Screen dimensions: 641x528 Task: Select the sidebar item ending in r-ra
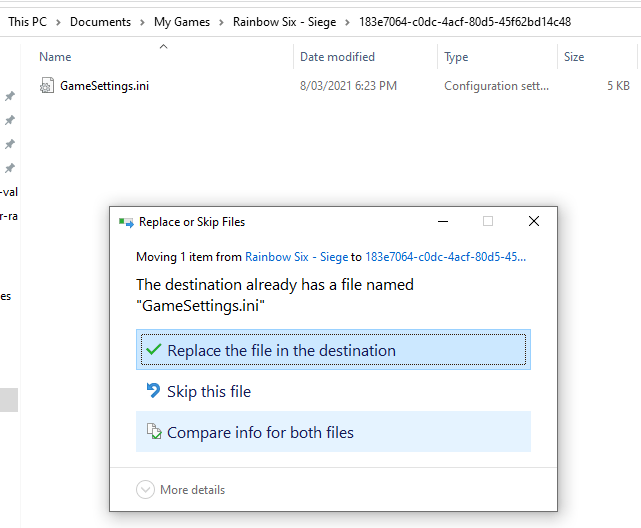click(9, 216)
